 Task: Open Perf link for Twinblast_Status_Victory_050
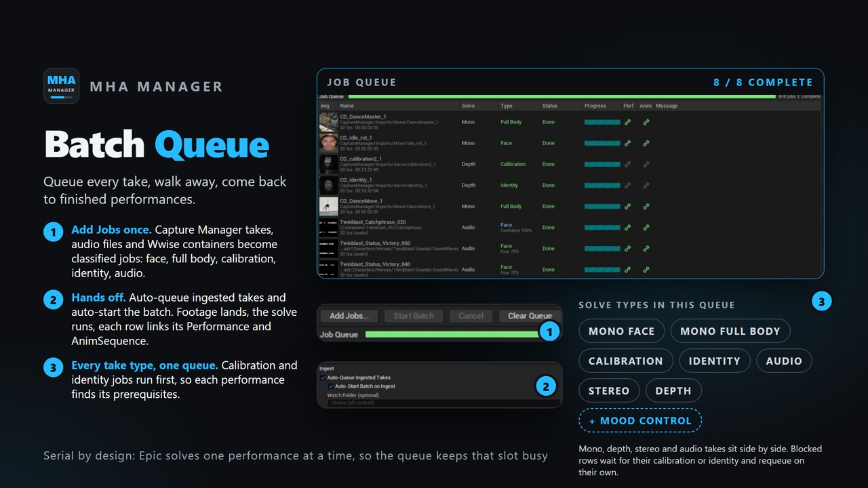point(628,248)
